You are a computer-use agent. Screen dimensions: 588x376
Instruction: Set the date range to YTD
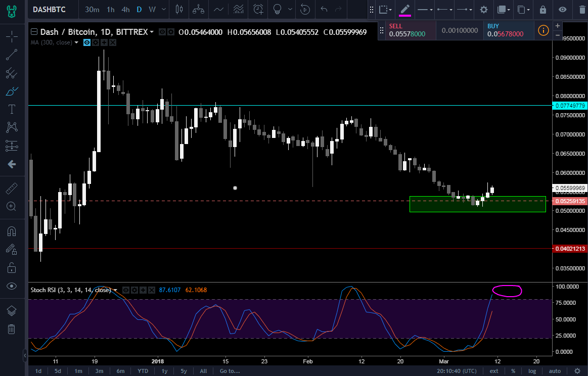(x=143, y=371)
